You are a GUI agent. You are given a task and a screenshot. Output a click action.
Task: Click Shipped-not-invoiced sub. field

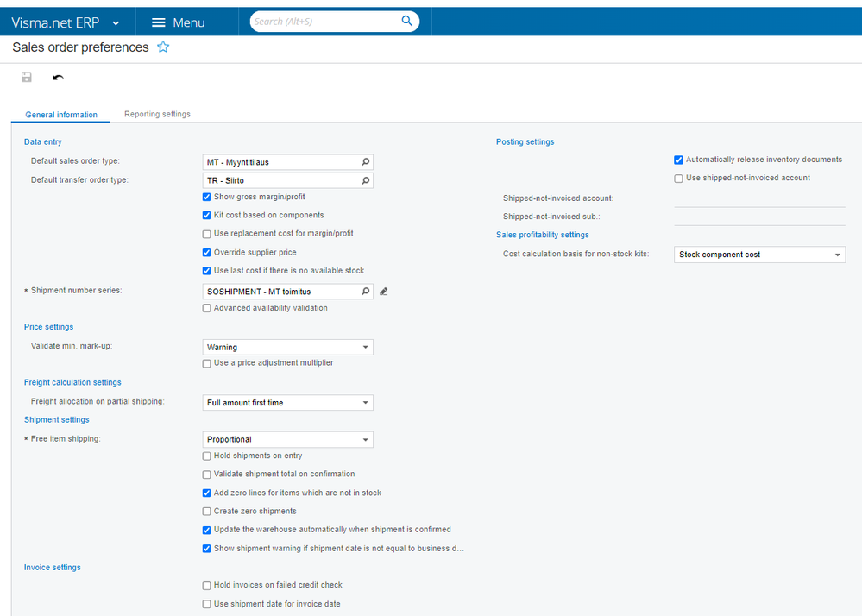tap(759, 217)
